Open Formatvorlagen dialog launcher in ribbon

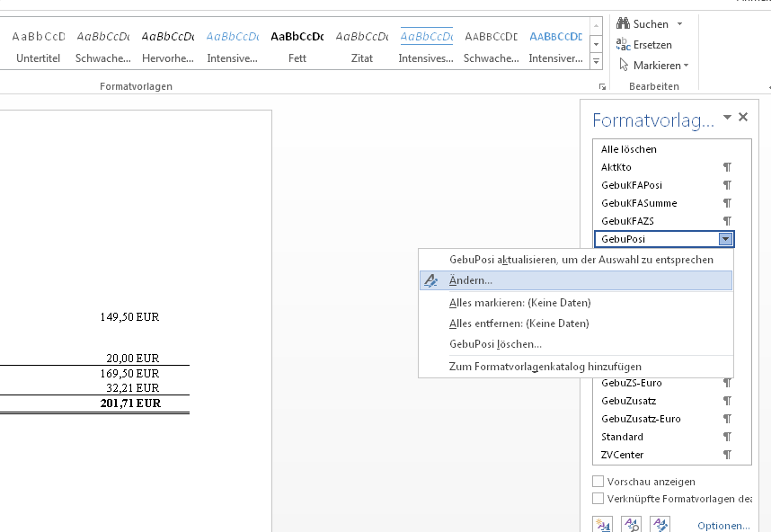point(602,86)
